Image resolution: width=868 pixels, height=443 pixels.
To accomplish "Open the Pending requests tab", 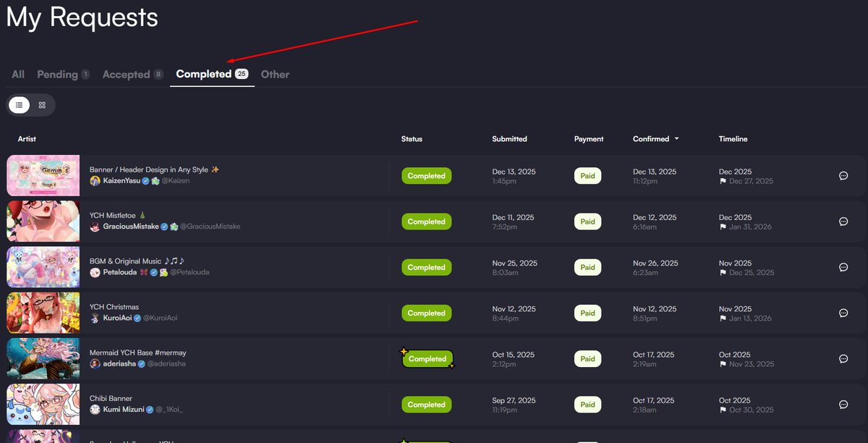I will pos(64,74).
